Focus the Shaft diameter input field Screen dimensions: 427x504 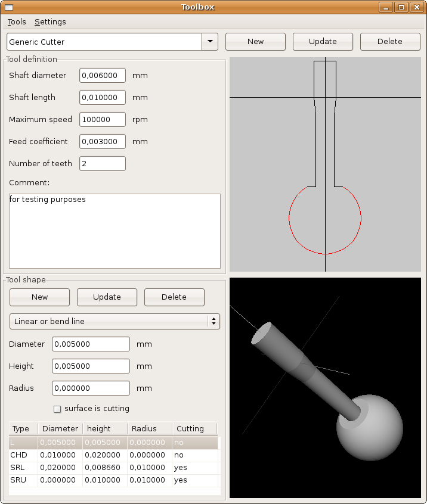103,76
